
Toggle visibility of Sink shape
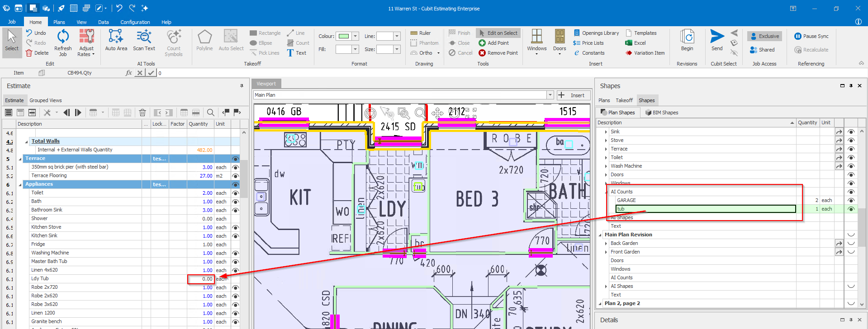[x=851, y=132]
